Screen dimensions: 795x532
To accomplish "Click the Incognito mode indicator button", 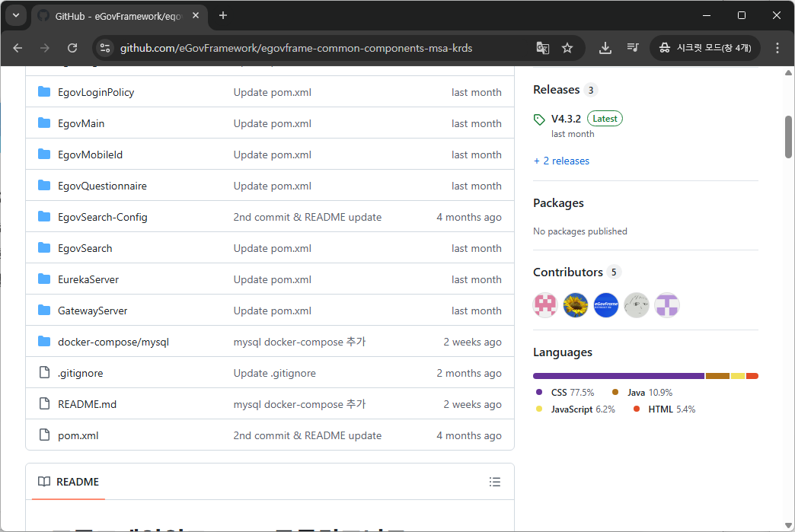I will [x=705, y=48].
